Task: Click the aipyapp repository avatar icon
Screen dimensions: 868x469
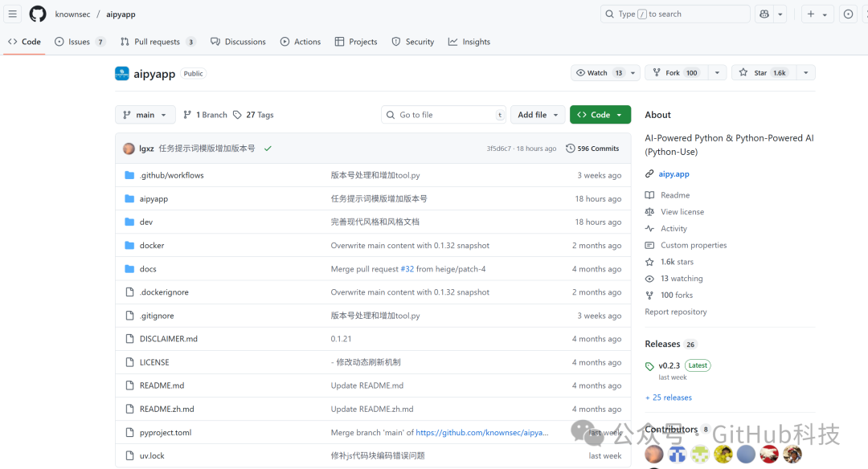Action: [122, 74]
